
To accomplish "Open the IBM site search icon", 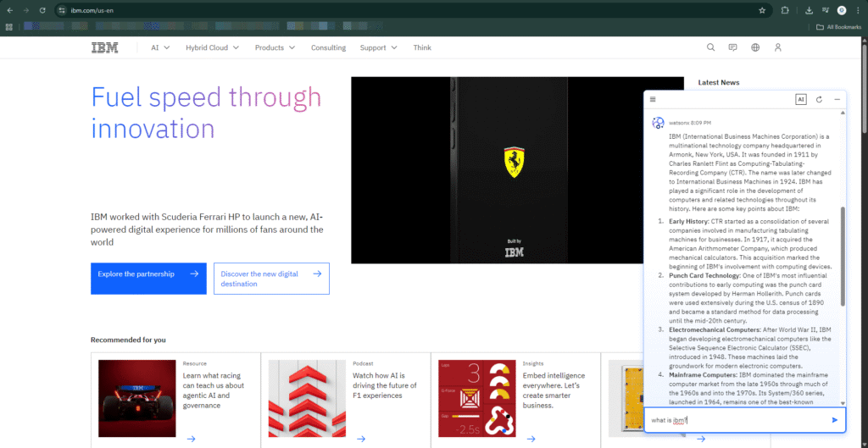I will [x=710, y=47].
